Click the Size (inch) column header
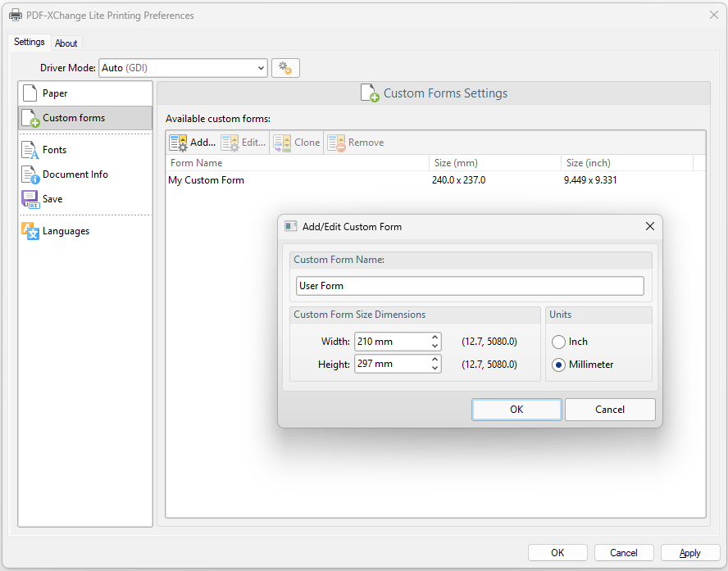728x571 pixels. point(627,163)
